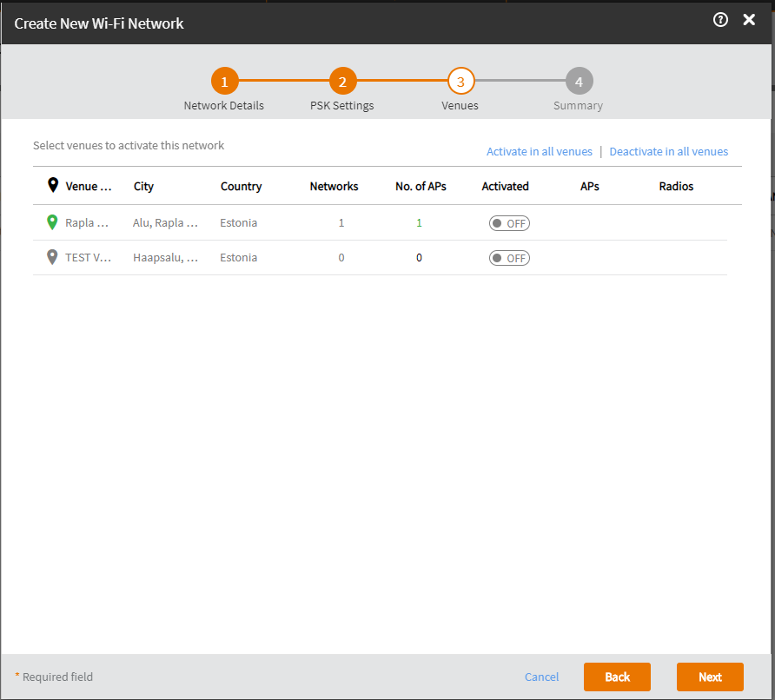This screenshot has width=775, height=700.
Task: Open the Networks count for Rapla venue
Action: [x=341, y=223]
